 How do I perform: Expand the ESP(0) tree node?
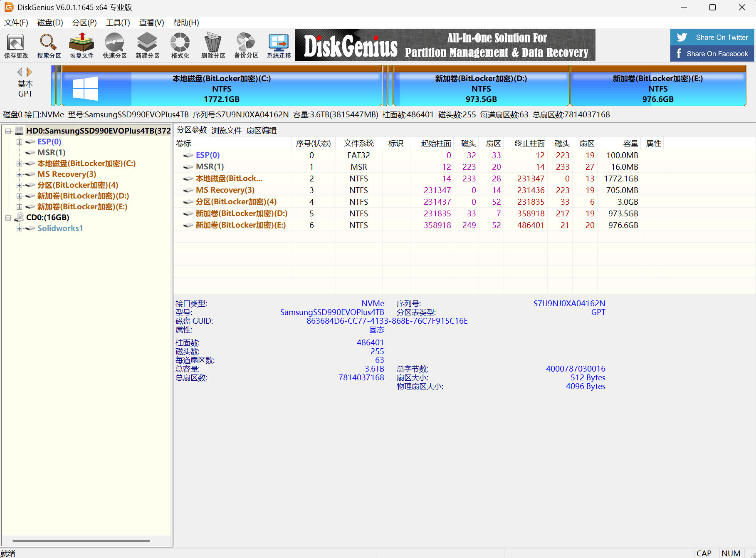pyautogui.click(x=19, y=142)
